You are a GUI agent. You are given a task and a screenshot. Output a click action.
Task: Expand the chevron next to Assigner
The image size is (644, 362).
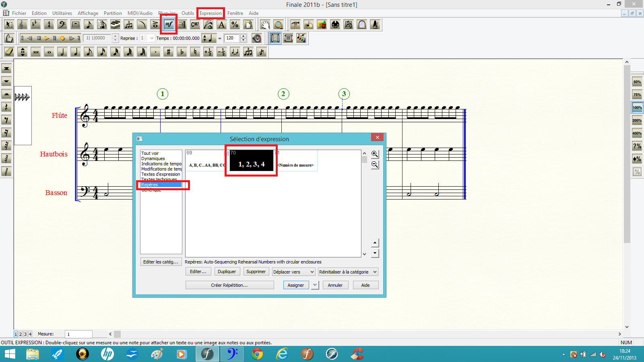[315, 285]
